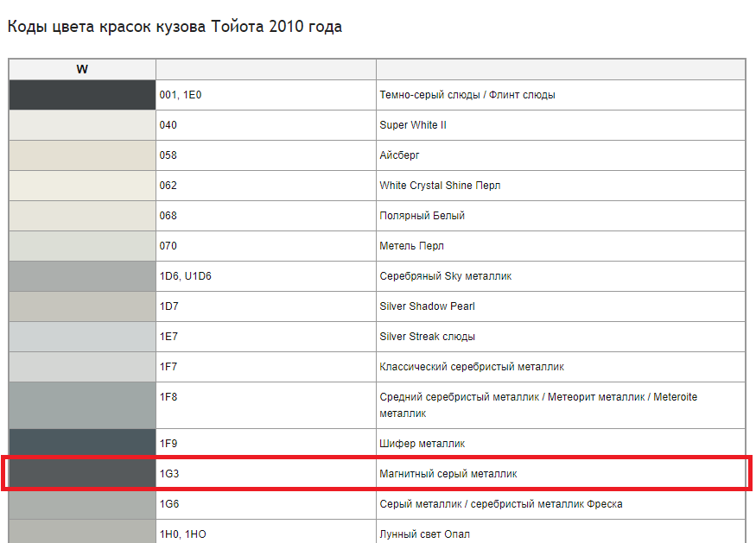Click the 1F8 Метеорит swatch
The height and width of the screenshot is (543, 756).
[82, 405]
